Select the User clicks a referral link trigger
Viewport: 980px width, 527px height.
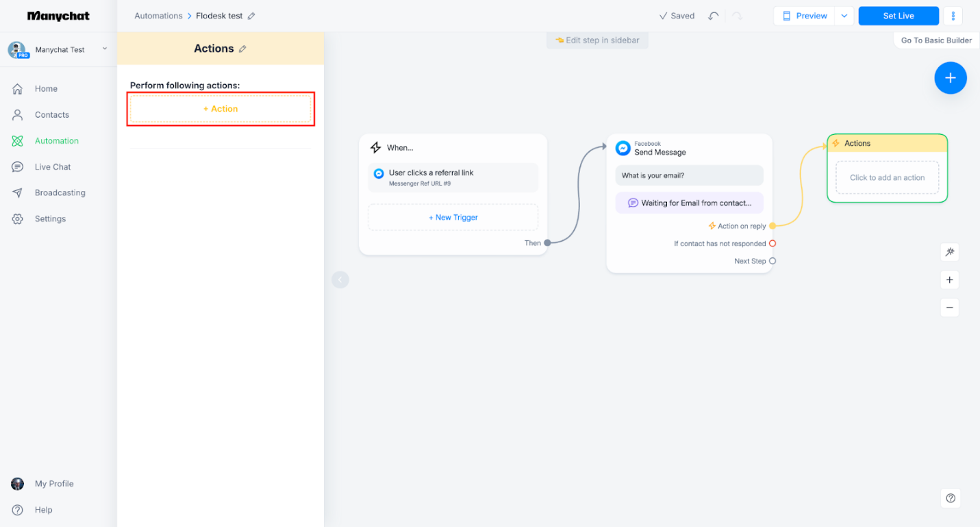click(453, 177)
